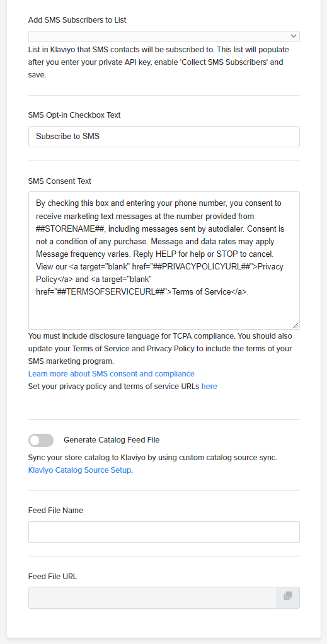Follow the 'here' link for policy URLs
This screenshot has width=327, height=644.
tap(209, 386)
